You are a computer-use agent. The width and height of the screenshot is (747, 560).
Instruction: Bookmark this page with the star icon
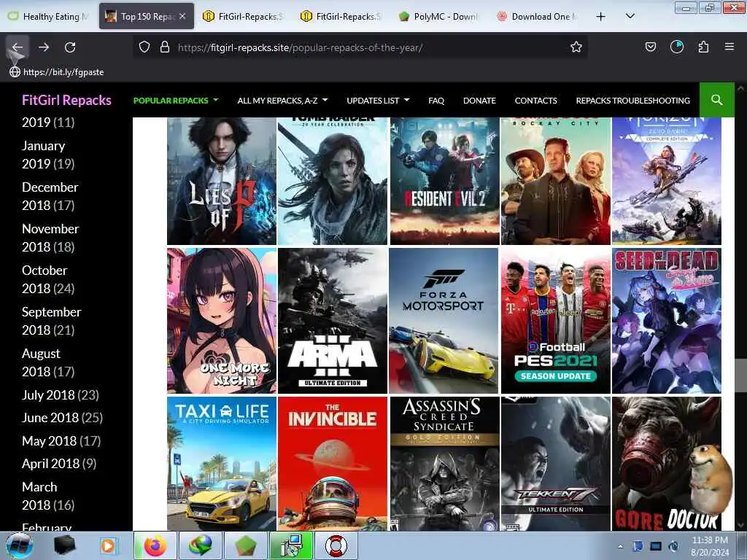tap(576, 47)
